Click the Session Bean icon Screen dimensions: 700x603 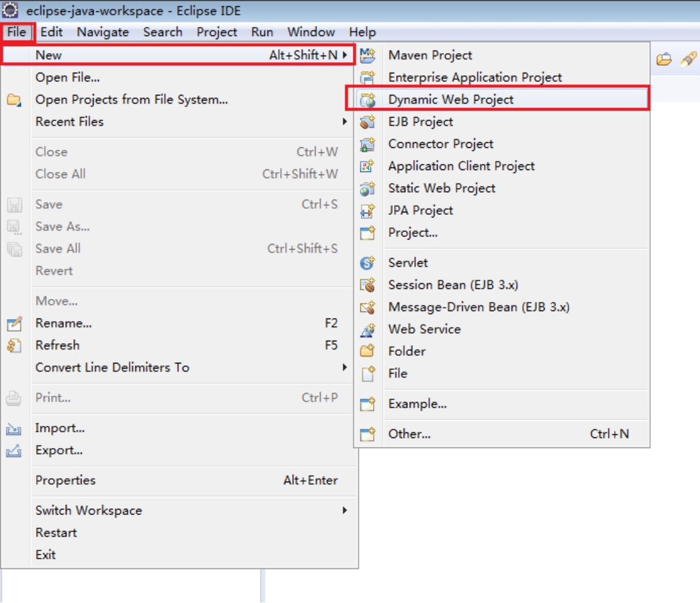click(x=367, y=285)
